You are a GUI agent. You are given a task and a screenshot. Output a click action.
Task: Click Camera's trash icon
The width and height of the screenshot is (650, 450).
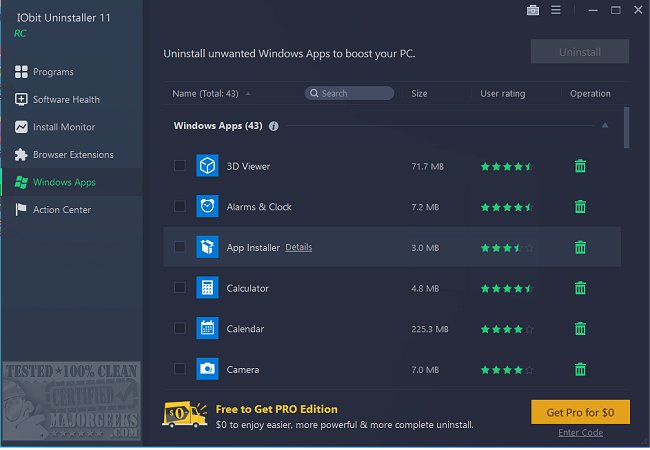[x=580, y=369]
